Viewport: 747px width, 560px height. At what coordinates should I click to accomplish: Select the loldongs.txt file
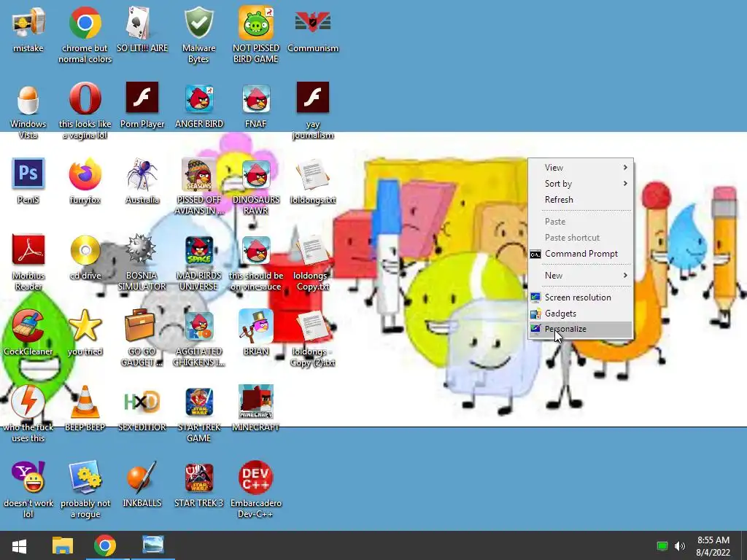pos(312,174)
